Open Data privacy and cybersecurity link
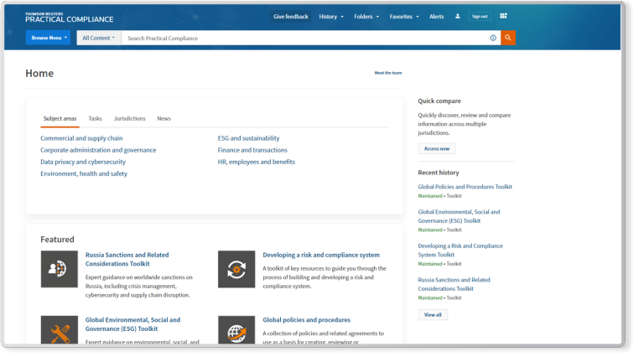Screen dimensions: 644x362 click(x=83, y=162)
